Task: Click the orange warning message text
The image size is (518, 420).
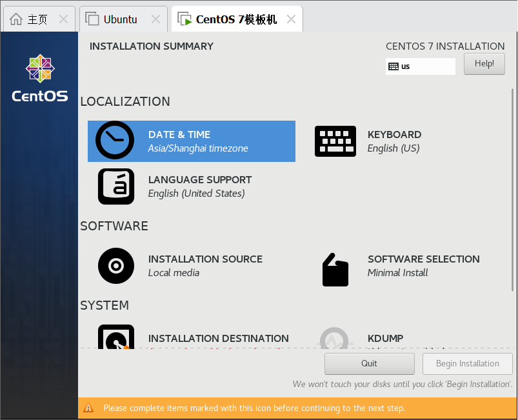Action: pos(254,408)
